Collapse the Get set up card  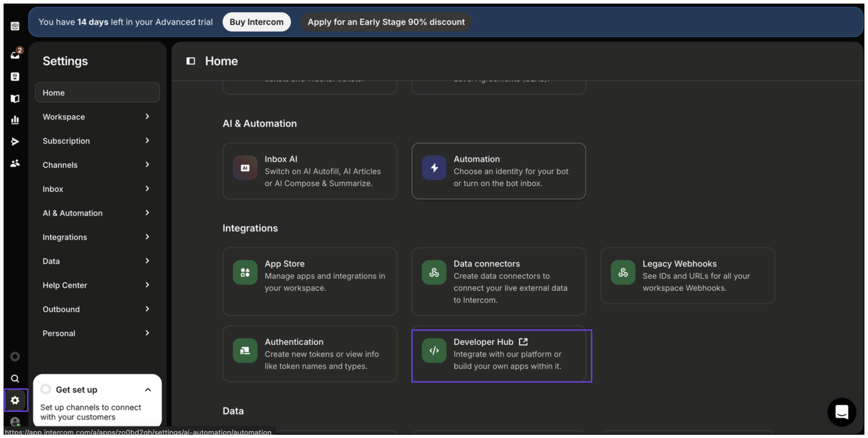[x=148, y=390]
